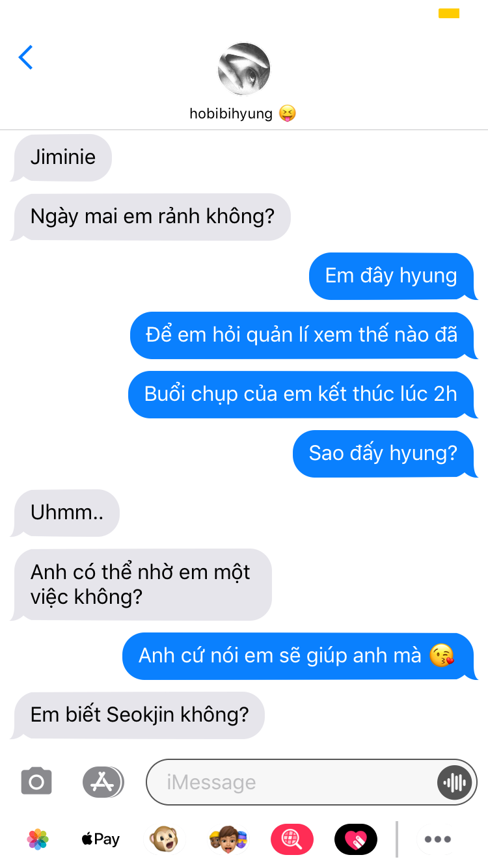Image resolution: width=488 pixels, height=868 pixels.
Task: Tap the audio waveform record icon
Action: click(x=454, y=782)
